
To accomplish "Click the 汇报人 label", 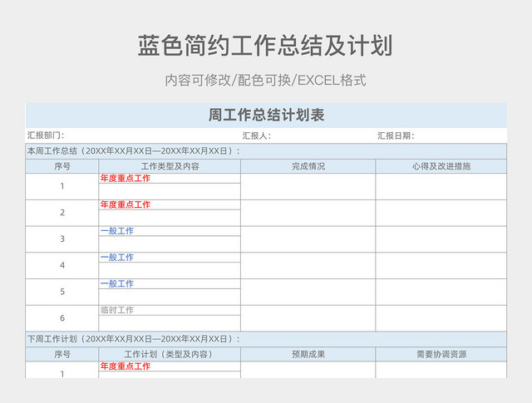I will [257, 135].
